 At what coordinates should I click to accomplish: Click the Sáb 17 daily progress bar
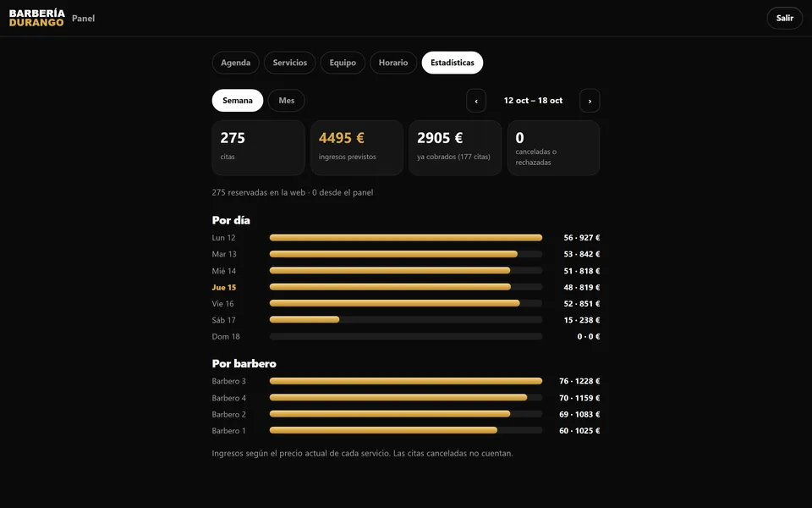coord(406,320)
